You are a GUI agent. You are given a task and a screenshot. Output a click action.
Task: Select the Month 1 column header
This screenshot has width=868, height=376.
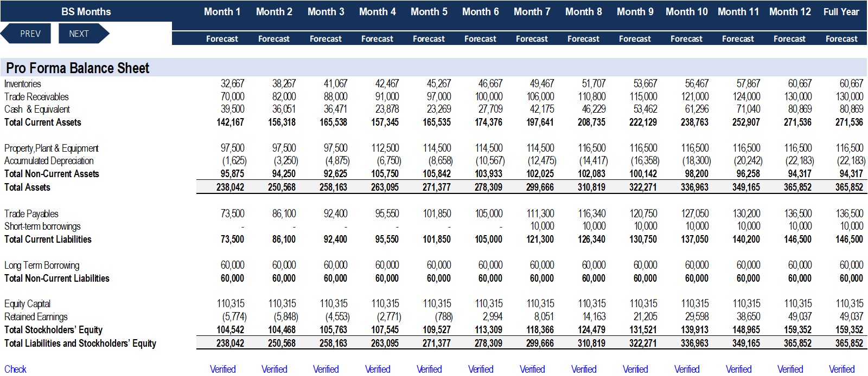tap(222, 11)
